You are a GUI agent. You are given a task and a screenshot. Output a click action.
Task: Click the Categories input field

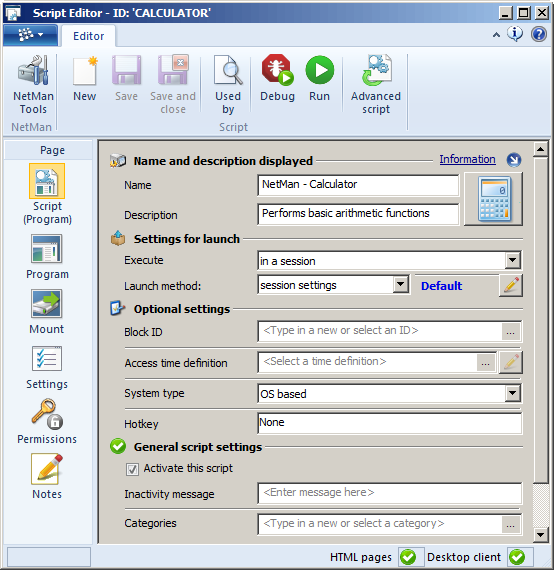pyautogui.click(x=380, y=524)
